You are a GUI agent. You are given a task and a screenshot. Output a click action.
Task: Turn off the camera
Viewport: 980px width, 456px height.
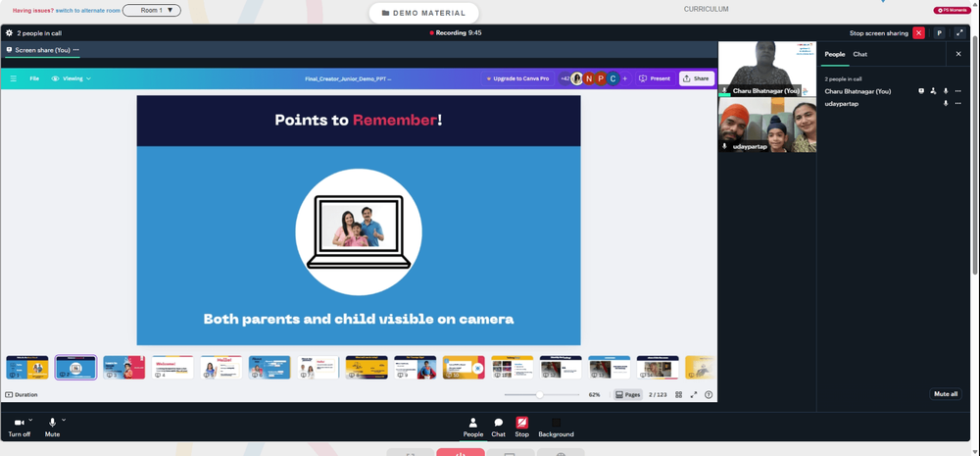click(19, 428)
